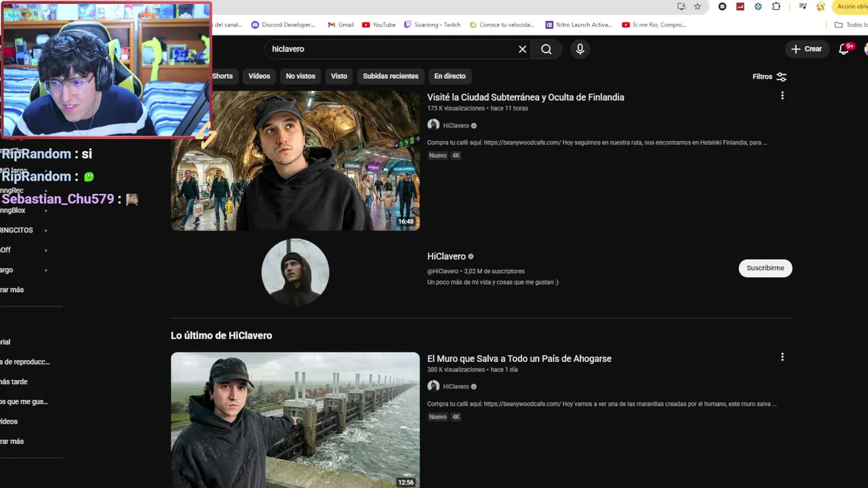Screen dimensions: 868x488
Task: Open video title El Muro que Salva
Action: 519,359
